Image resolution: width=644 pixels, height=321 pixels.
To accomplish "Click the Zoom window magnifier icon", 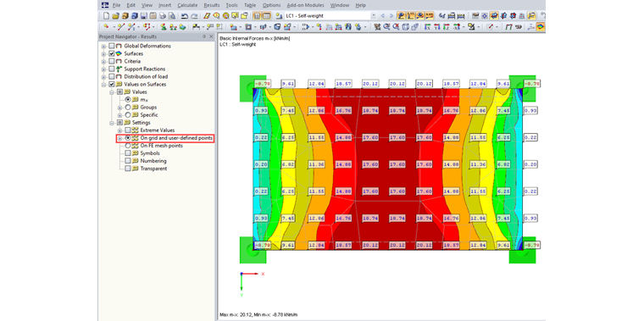I will 387,27.
